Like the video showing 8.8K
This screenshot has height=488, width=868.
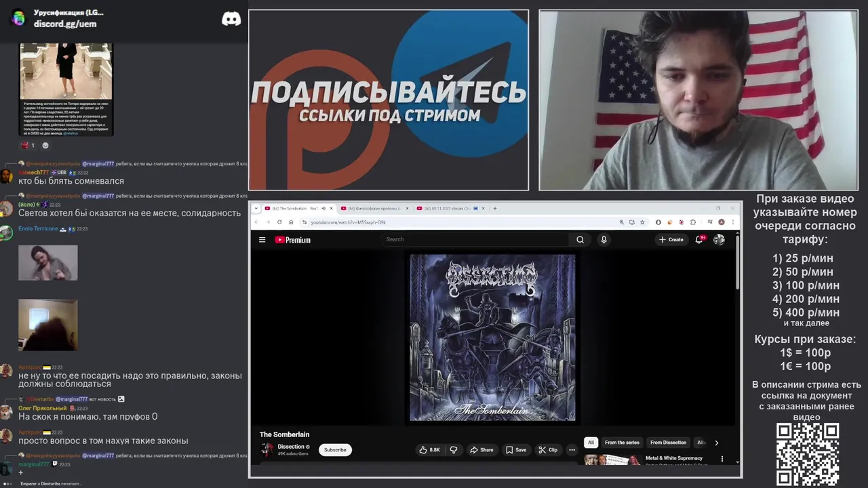point(429,449)
